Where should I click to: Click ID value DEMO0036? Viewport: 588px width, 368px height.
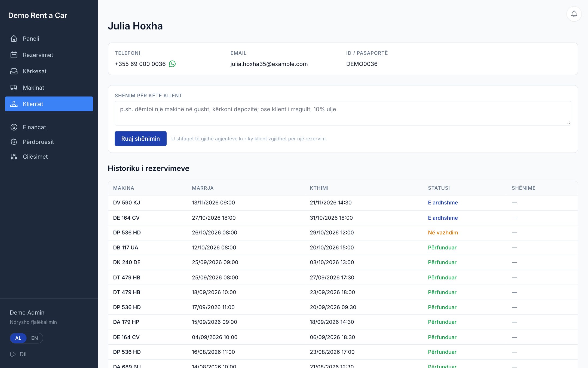pos(362,64)
